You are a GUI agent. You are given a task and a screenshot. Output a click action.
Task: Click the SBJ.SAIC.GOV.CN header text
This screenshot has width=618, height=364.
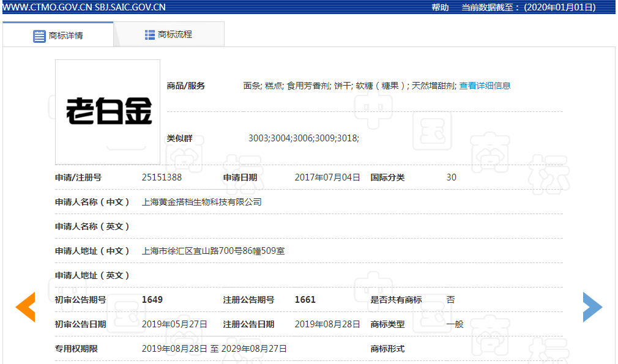pyautogui.click(x=130, y=7)
